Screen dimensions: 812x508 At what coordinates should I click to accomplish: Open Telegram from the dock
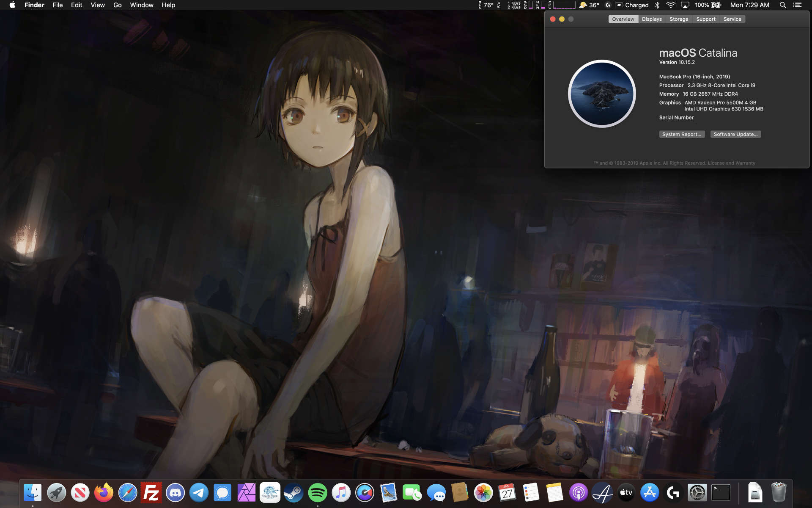tap(199, 493)
